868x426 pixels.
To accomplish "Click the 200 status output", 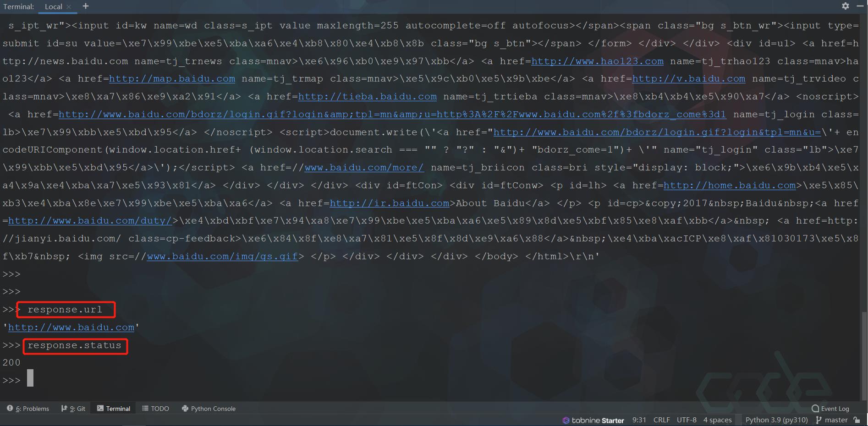I will coord(11,363).
